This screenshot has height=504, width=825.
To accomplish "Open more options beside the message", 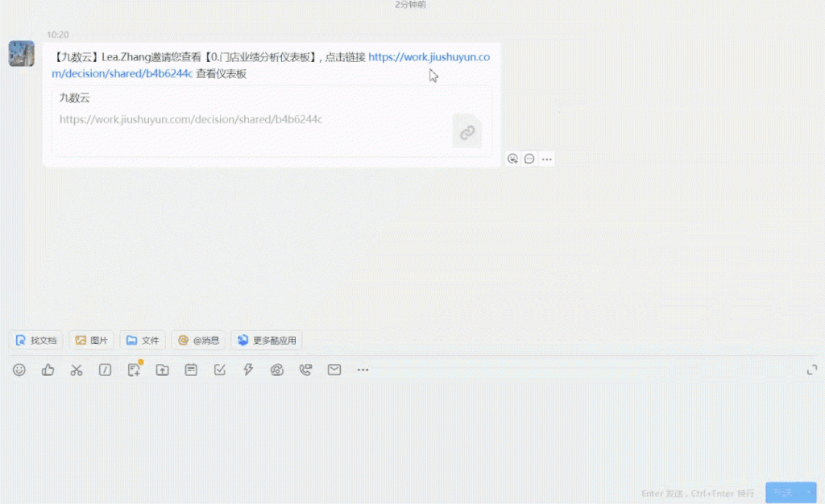I will [x=547, y=159].
